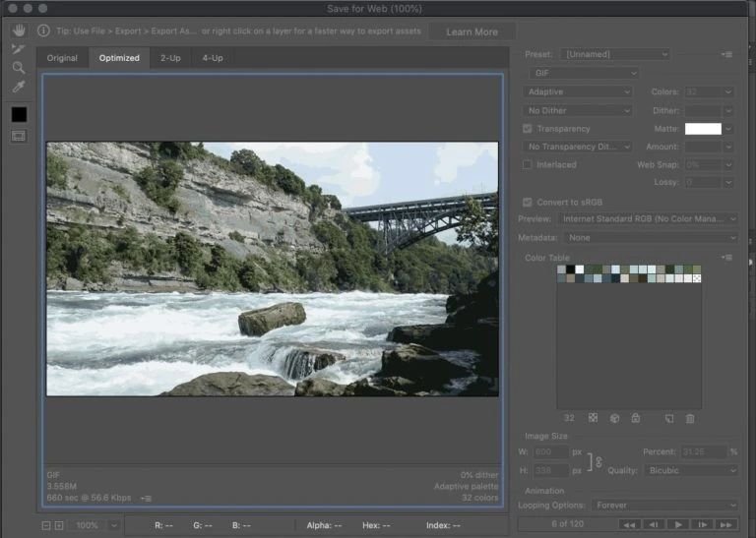This screenshot has height=538, width=756.
Task: Open the GIF file format dropdown
Action: (x=583, y=73)
